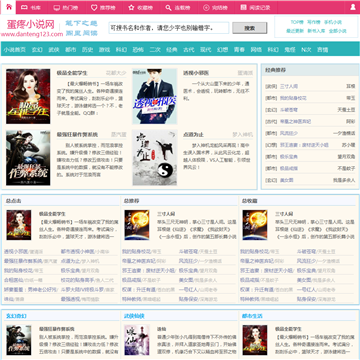This screenshot has width=360, height=360.
Task: Open 书库 book library icon
Action: coord(24,7)
